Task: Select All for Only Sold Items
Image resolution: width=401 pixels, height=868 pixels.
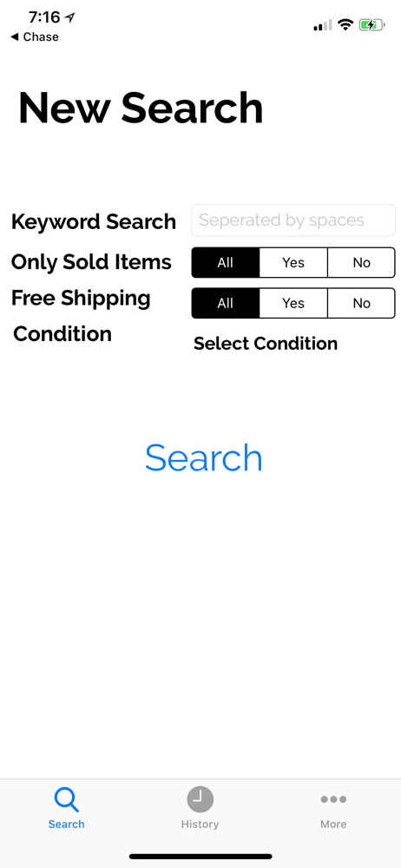Action: tap(226, 262)
